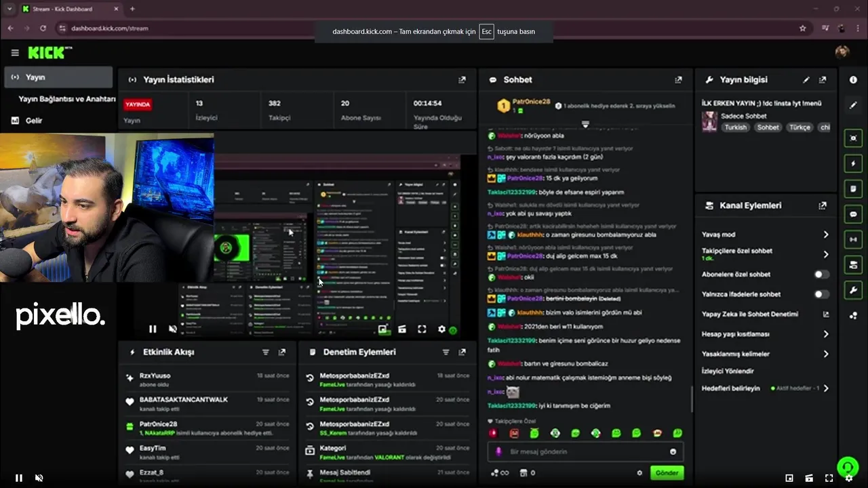Image resolution: width=868 pixels, height=488 pixels.
Task: Click BABATASAKTANCANTWALK activity row
Action: (209, 404)
